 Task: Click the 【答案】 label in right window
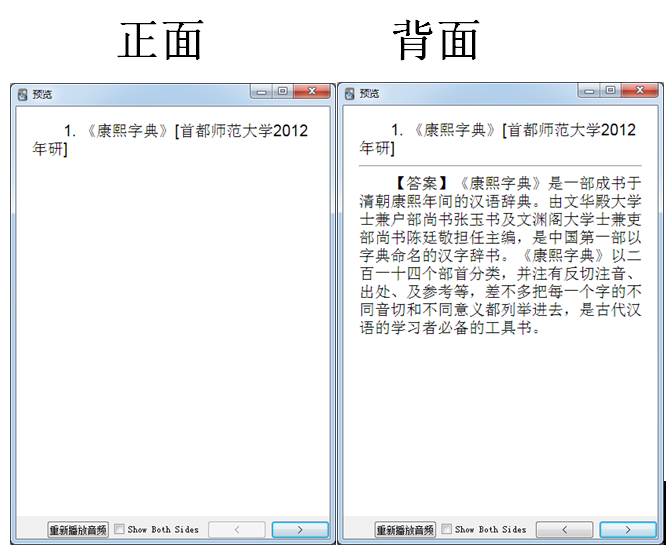pyautogui.click(x=422, y=183)
